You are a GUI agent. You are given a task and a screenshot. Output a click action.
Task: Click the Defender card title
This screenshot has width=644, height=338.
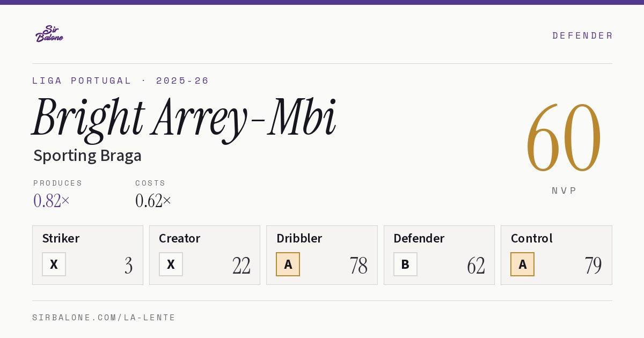(x=419, y=238)
